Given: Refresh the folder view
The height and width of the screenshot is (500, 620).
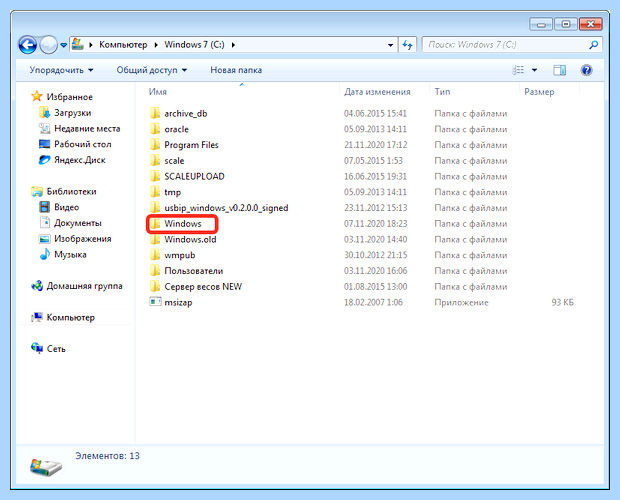Looking at the screenshot, I should (407, 45).
